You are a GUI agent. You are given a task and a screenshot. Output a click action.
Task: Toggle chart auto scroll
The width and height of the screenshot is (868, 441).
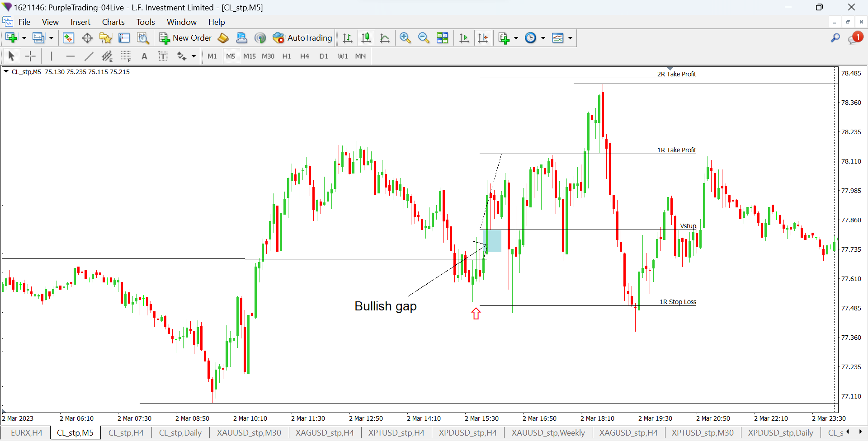pos(464,38)
